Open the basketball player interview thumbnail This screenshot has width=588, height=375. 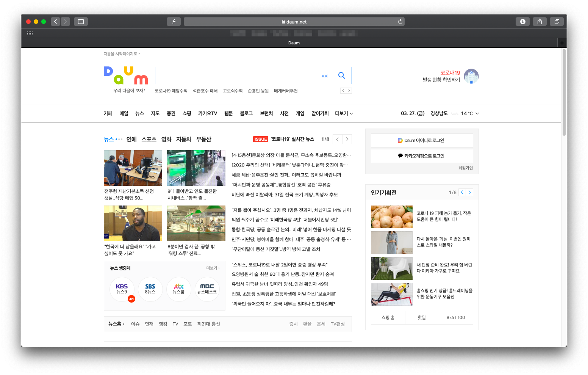[133, 223]
